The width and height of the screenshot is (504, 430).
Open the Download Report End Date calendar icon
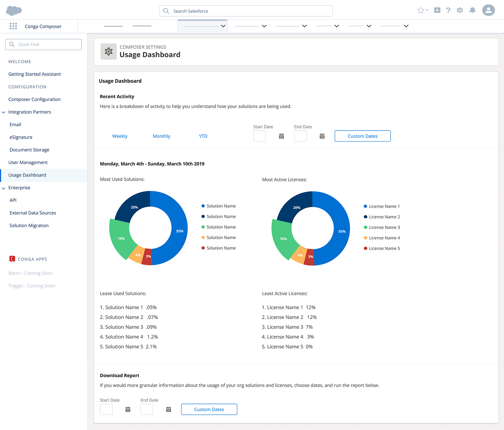pos(169,409)
